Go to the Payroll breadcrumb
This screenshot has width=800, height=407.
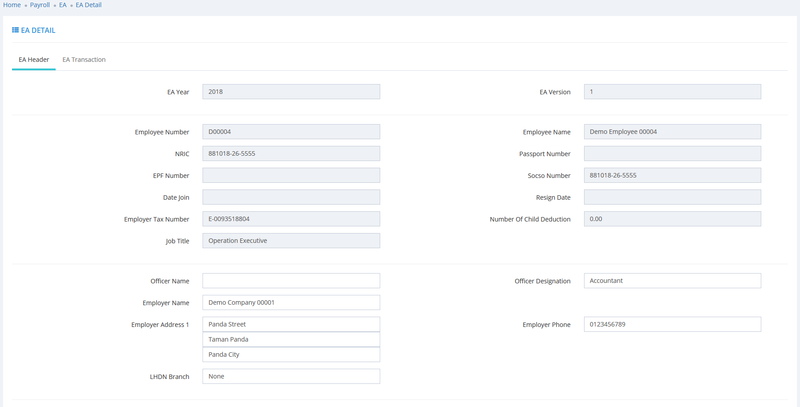(40, 5)
